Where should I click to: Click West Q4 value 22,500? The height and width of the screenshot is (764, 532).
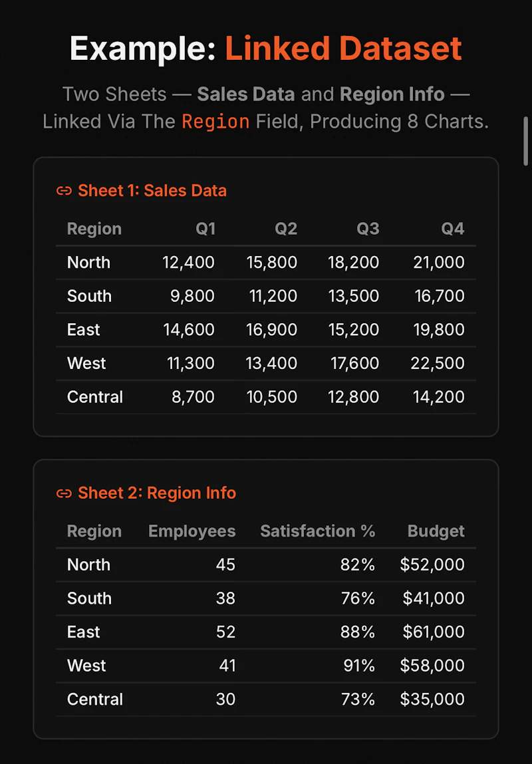coord(438,364)
